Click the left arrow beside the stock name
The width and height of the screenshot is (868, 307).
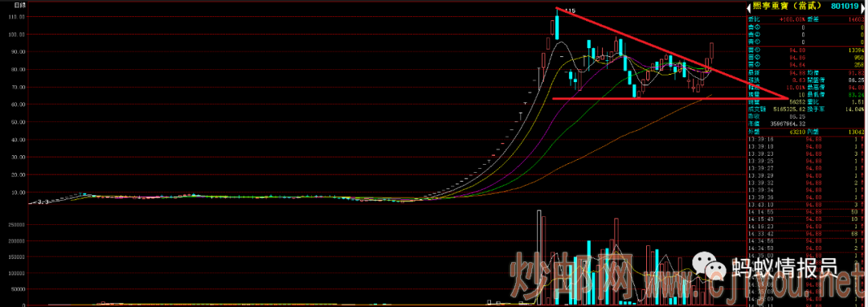coord(748,8)
